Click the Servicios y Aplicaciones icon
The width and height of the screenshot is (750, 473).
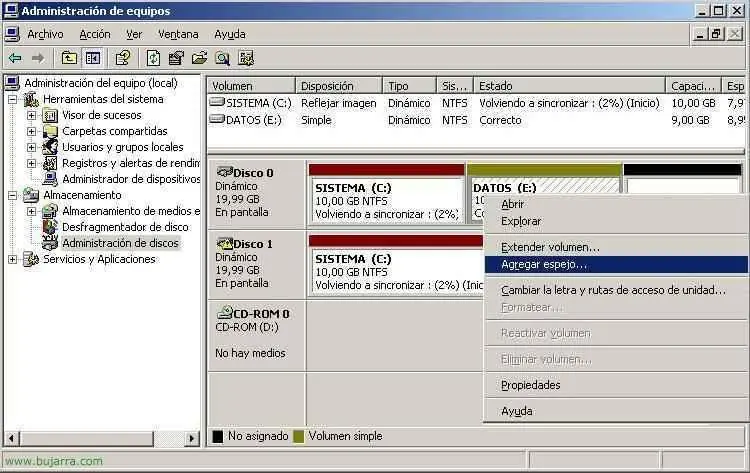pyautogui.click(x=31, y=259)
